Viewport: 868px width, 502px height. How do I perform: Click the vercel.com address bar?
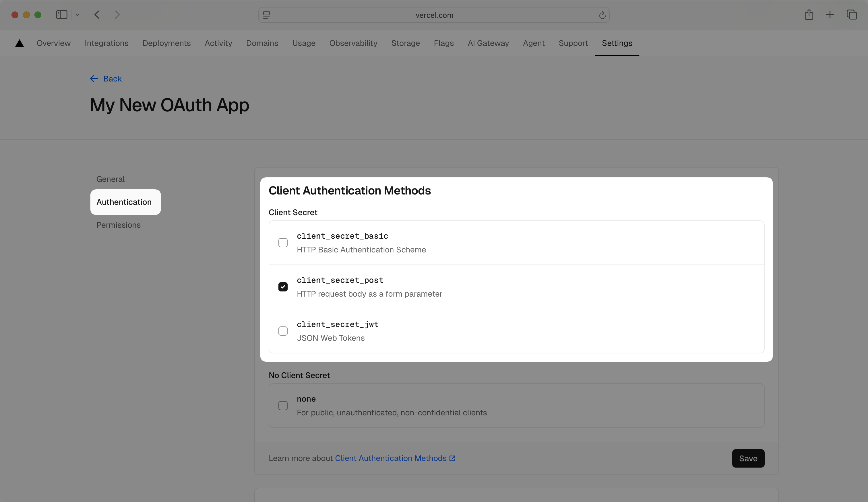434,15
